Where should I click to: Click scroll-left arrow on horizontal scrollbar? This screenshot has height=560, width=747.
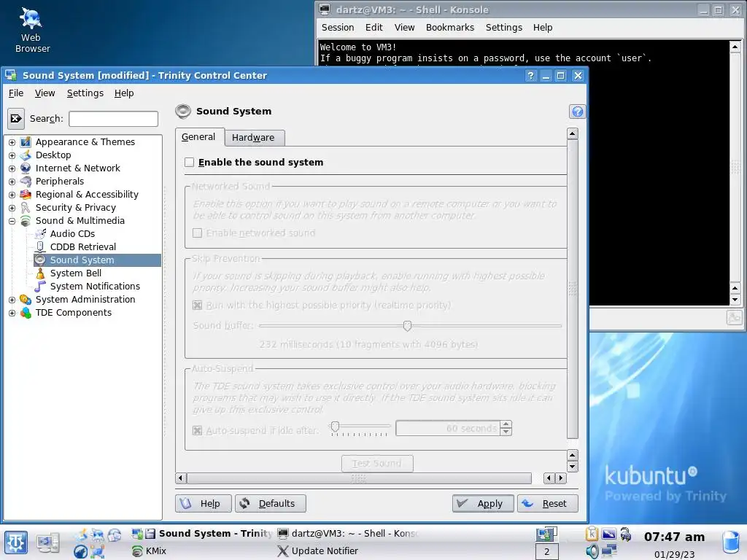181,478
